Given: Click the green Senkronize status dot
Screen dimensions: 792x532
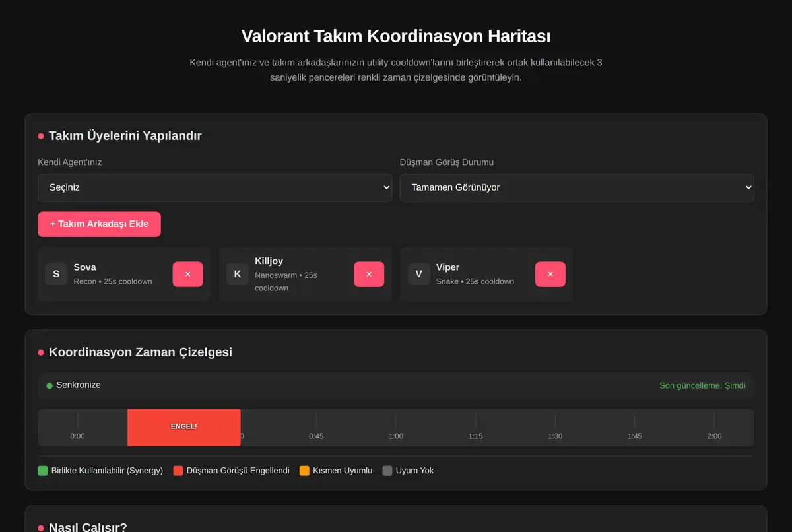Looking at the screenshot, I should pyautogui.click(x=49, y=385).
